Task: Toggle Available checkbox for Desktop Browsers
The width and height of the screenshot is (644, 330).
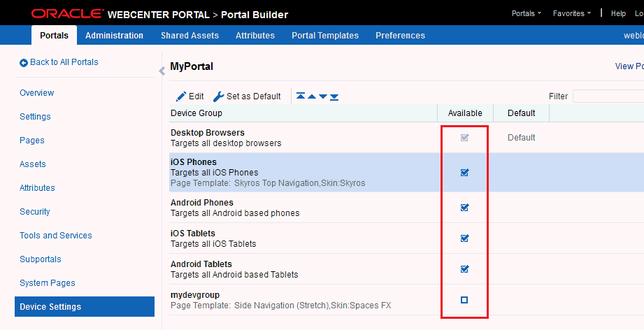Action: click(x=464, y=138)
